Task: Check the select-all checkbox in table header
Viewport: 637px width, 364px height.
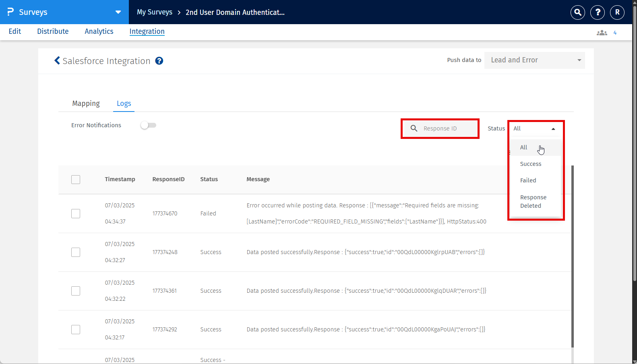Action: click(76, 180)
